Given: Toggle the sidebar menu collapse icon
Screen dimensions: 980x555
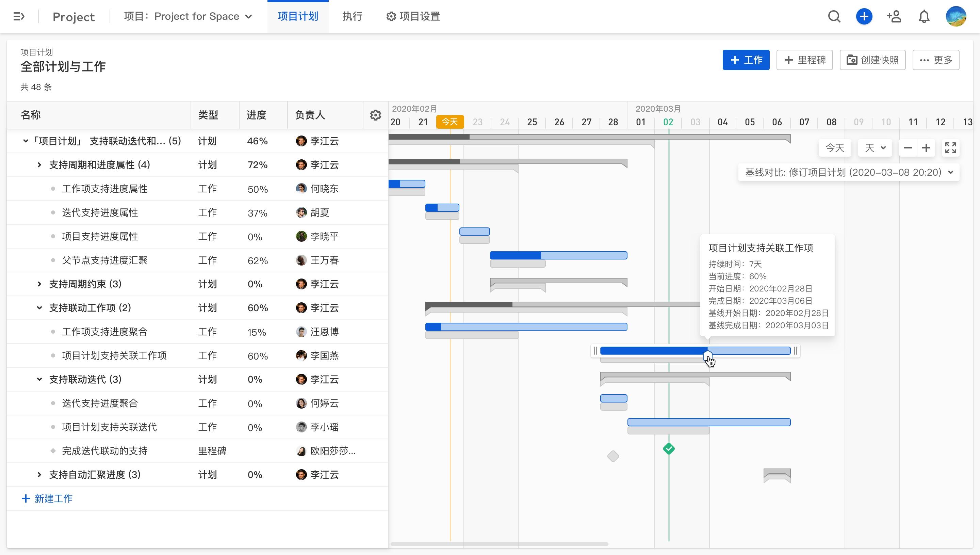Looking at the screenshot, I should click(x=19, y=16).
